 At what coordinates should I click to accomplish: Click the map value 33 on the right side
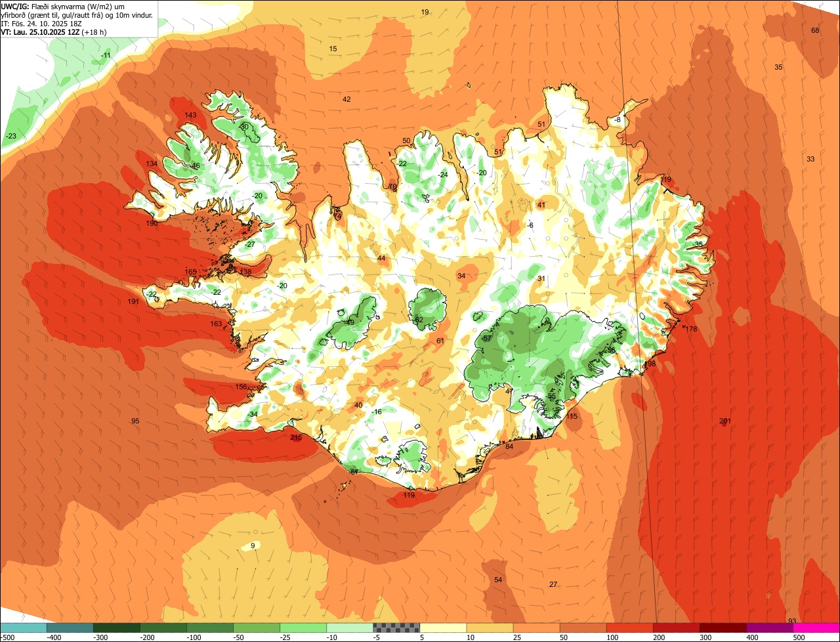(x=810, y=159)
